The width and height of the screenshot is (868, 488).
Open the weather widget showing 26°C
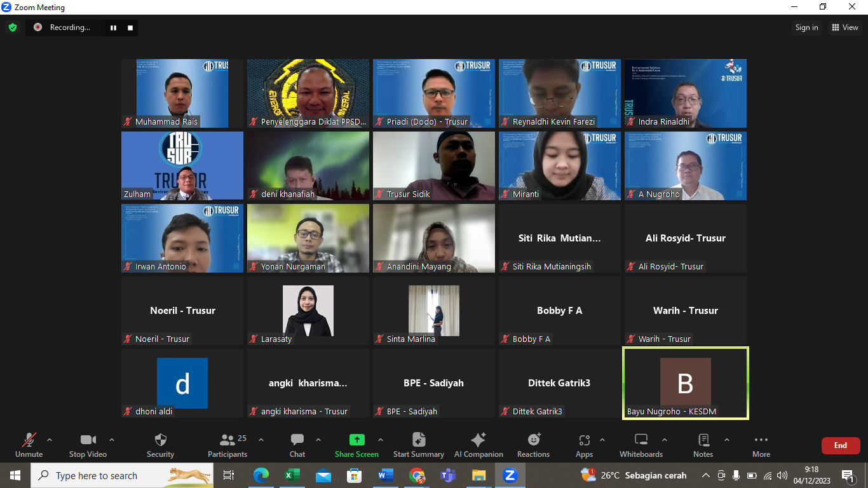coord(635,475)
